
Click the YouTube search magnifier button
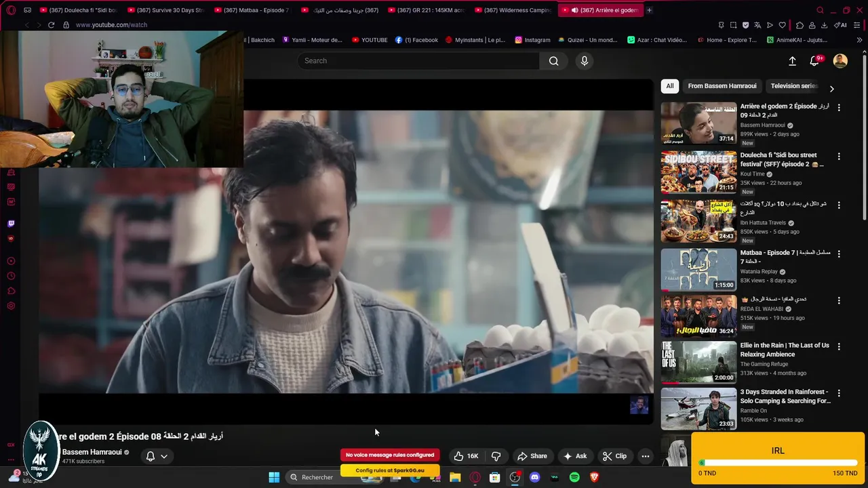coord(554,61)
